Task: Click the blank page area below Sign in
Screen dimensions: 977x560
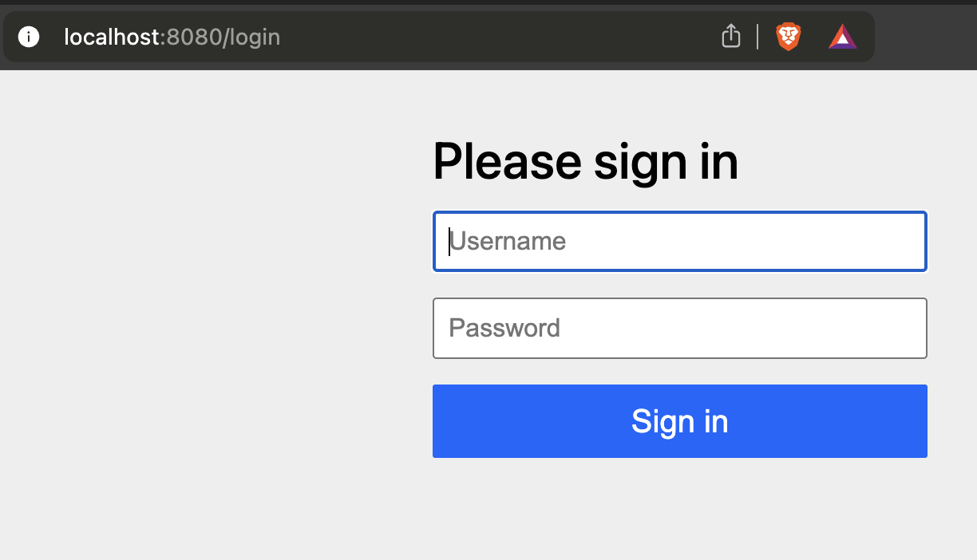Action: coord(678,511)
